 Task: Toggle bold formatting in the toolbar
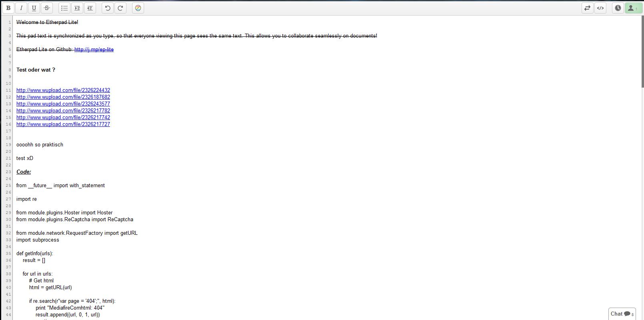[x=8, y=8]
